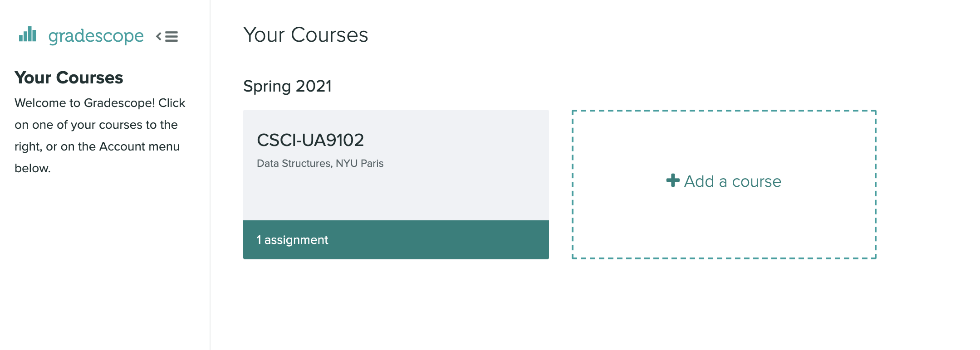Viewport: 980px width, 350px height.
Task: Open the CSCI-UA9102 course title
Action: [x=310, y=140]
